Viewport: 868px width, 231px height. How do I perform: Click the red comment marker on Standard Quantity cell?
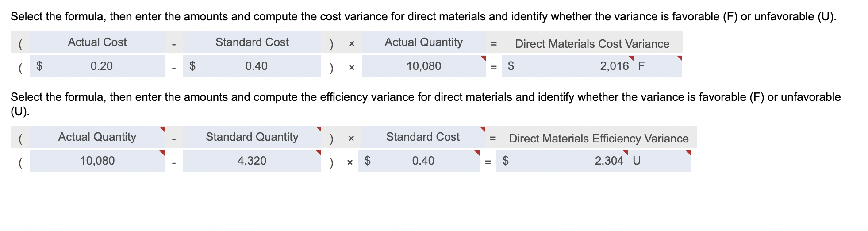pos(319,129)
